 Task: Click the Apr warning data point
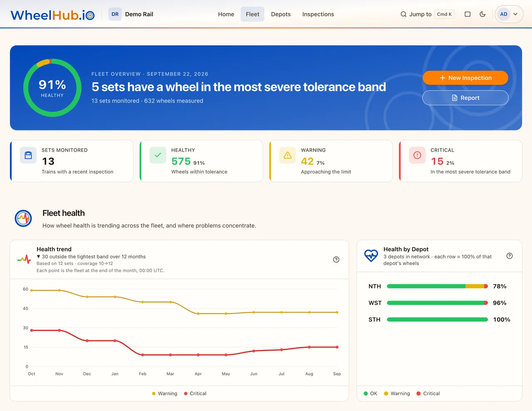pos(198,314)
